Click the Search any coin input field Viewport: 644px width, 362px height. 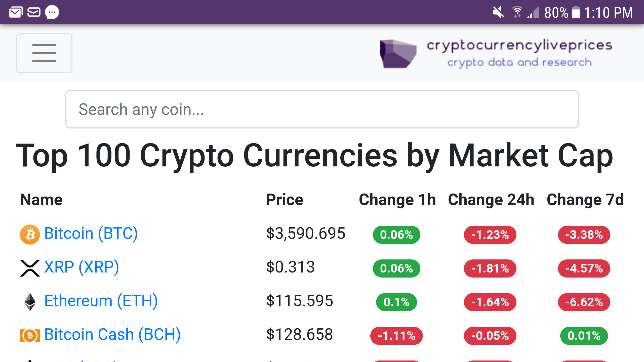point(322,109)
